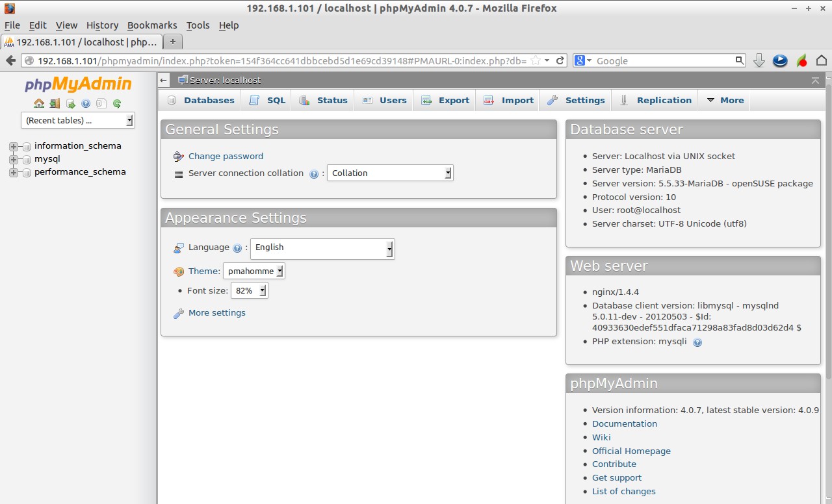Expand the mysql tree node
Screen dimensions: 832x504
[14, 159]
